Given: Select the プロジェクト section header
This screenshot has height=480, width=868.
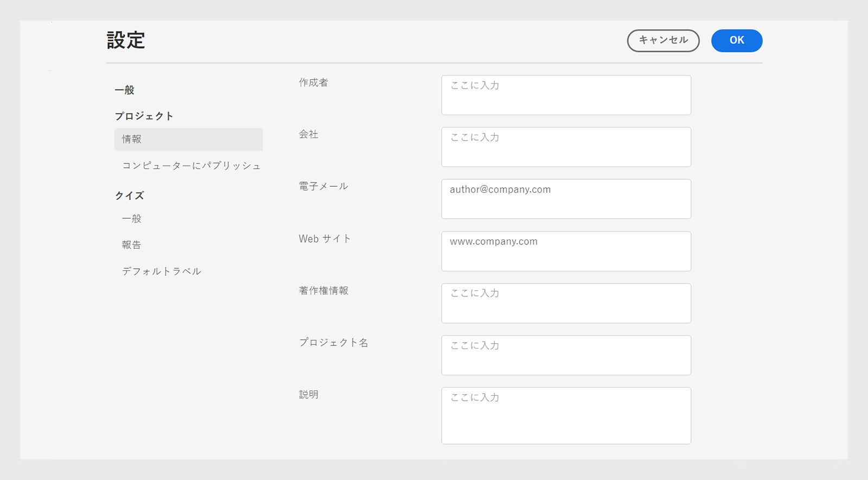Looking at the screenshot, I should (144, 116).
